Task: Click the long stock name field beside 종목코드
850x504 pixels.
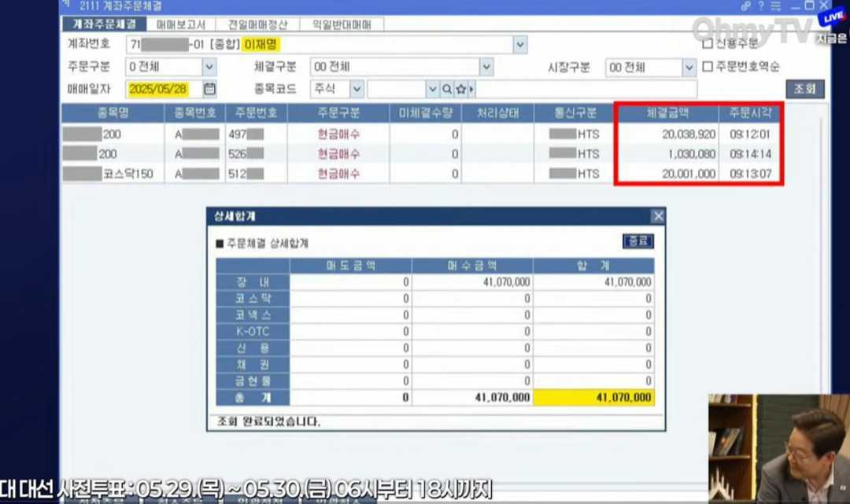Action: 586,89
